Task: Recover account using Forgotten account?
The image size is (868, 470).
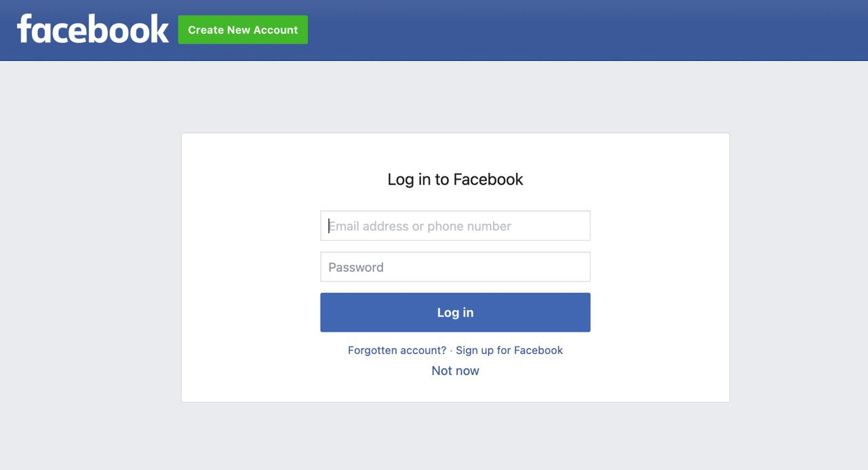Action: [x=397, y=351]
